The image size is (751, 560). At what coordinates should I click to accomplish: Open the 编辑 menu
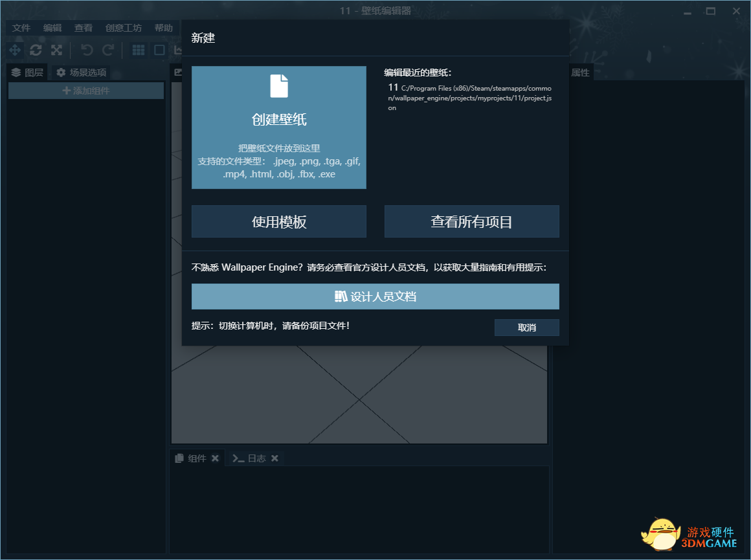[x=52, y=28]
